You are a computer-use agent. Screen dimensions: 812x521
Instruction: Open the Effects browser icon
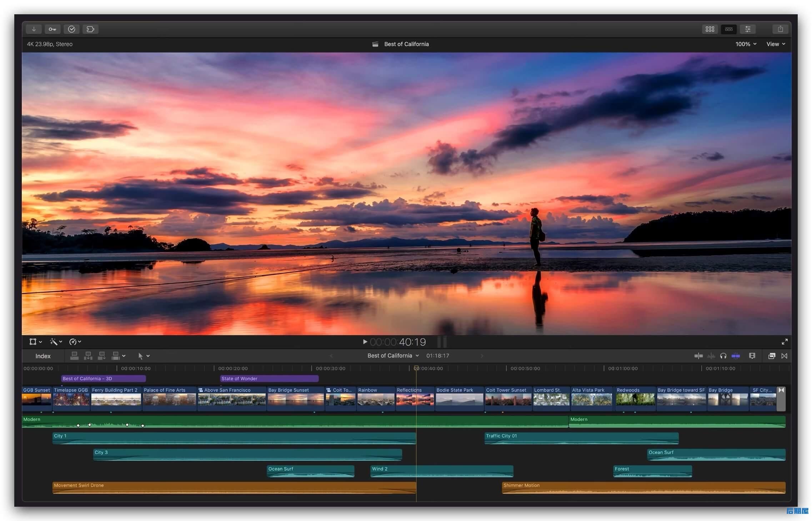click(772, 356)
